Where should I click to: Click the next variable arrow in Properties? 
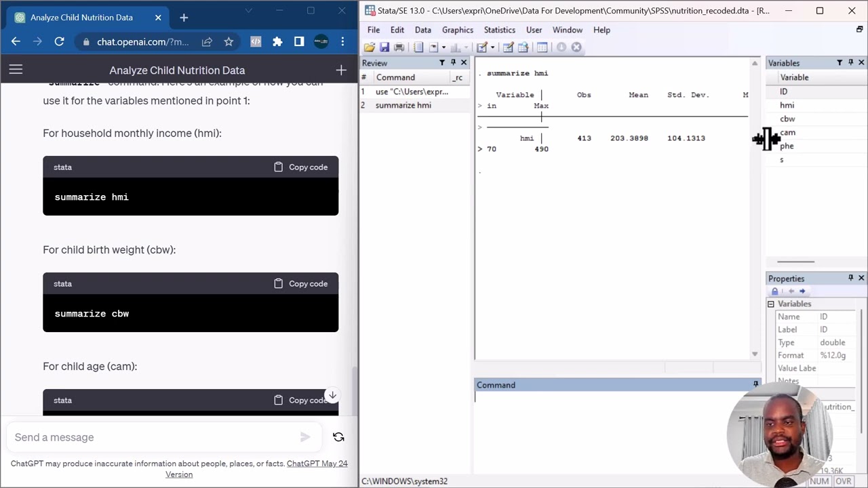802,291
